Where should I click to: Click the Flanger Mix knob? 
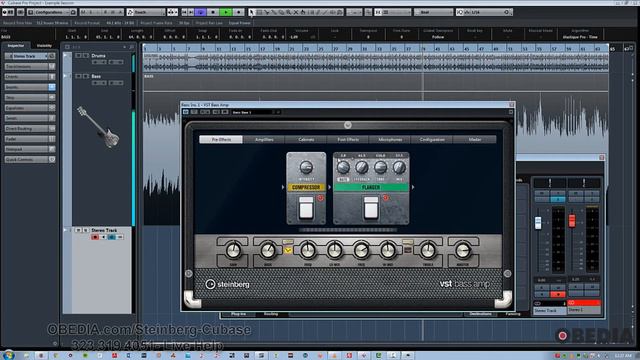pos(399,167)
